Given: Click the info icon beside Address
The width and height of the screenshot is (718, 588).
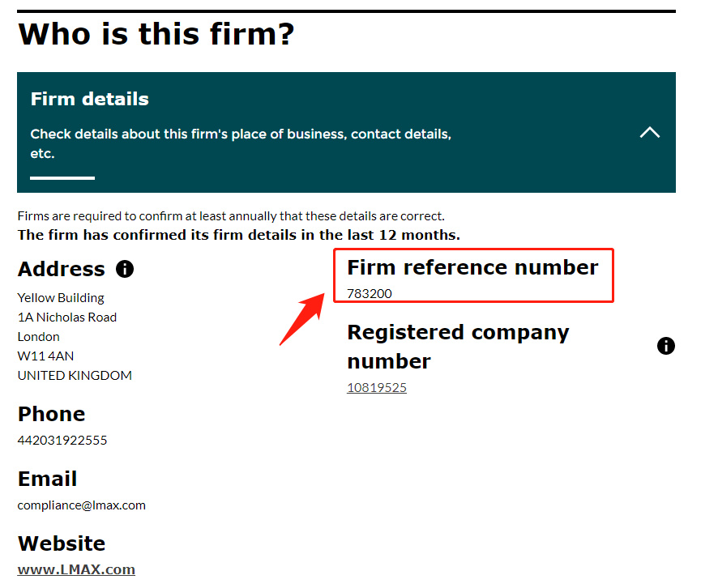Looking at the screenshot, I should [x=125, y=269].
